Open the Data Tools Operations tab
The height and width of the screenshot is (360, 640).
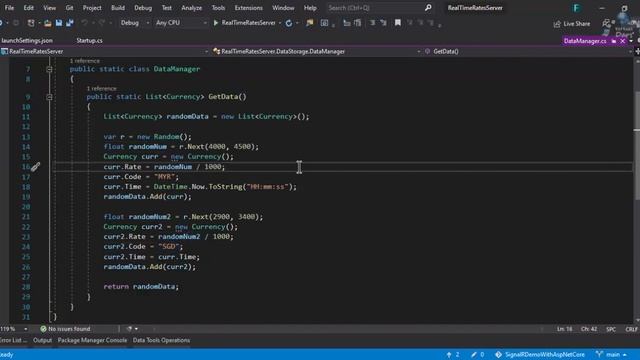(x=161, y=340)
